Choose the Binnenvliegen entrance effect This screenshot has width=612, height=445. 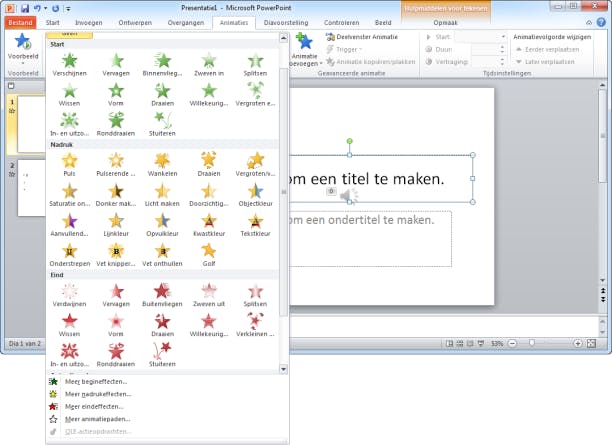click(162, 65)
